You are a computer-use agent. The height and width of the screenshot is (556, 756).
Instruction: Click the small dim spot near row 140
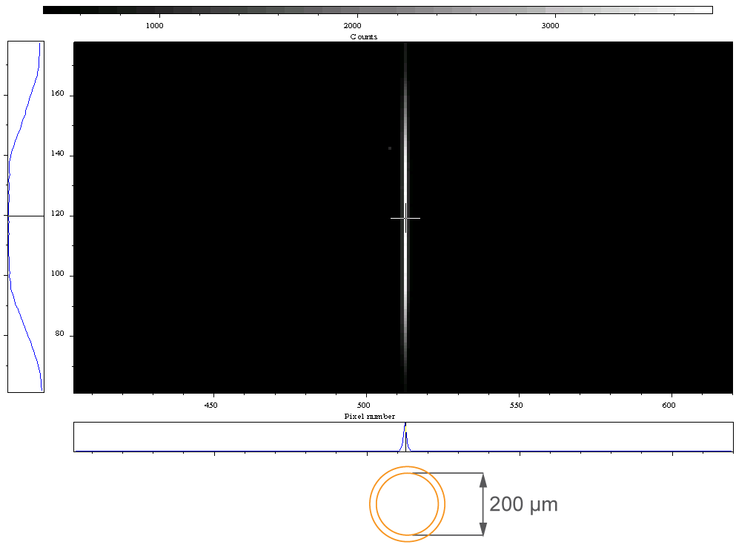click(390, 148)
